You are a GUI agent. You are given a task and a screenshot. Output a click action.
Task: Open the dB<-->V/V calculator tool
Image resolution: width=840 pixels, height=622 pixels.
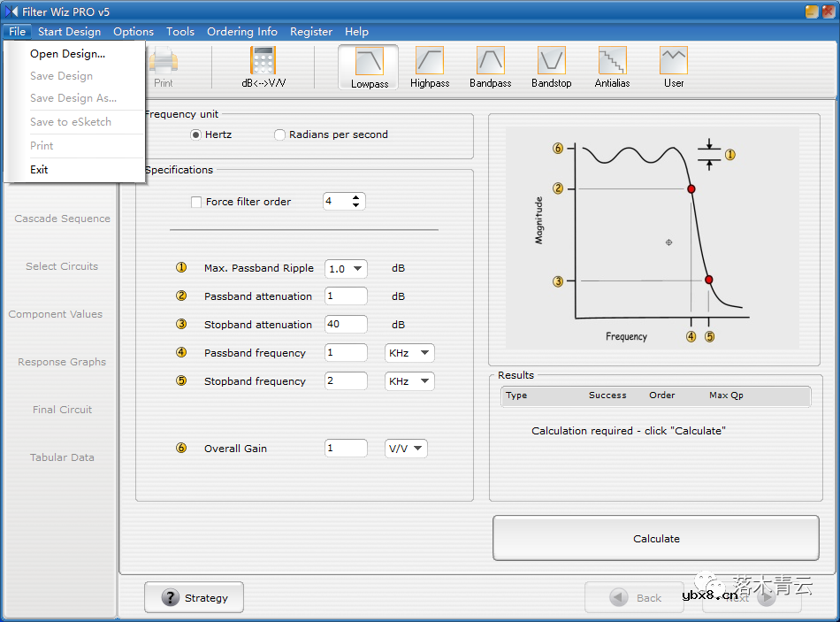pos(263,66)
